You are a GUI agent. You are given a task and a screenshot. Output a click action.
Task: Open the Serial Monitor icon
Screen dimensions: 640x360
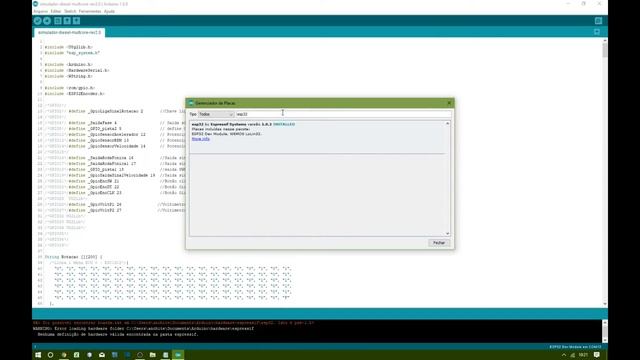pos(598,21)
